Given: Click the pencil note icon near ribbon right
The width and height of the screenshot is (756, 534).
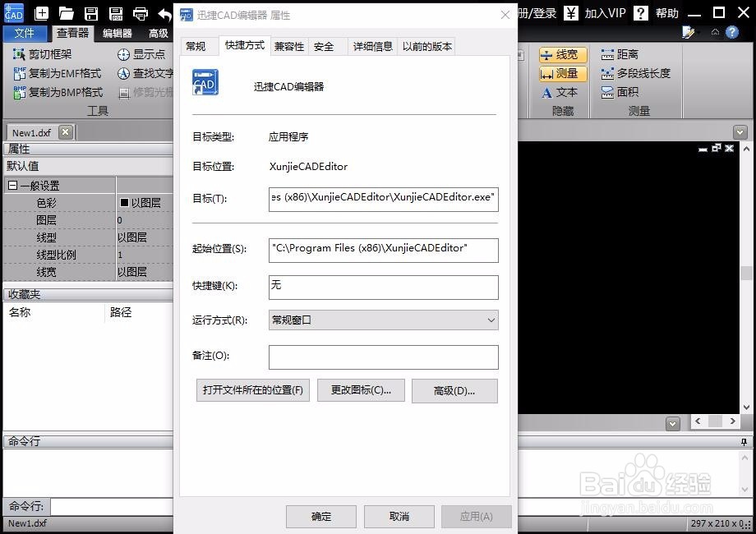Looking at the screenshot, I should (x=688, y=32).
